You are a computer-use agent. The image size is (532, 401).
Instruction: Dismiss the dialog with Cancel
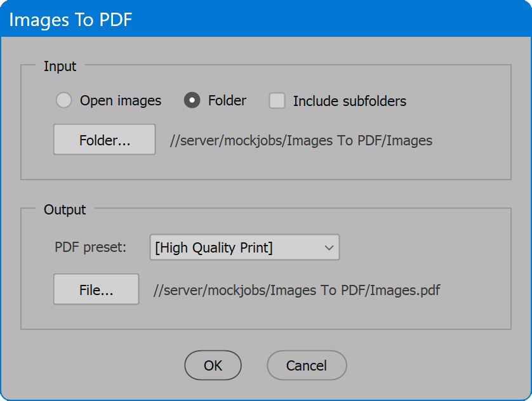tap(307, 365)
